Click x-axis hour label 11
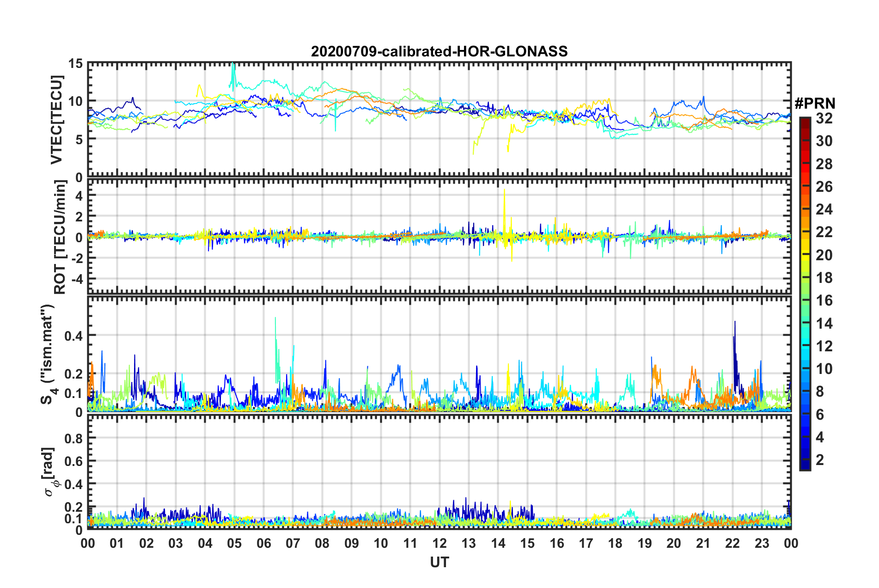 [x=410, y=544]
